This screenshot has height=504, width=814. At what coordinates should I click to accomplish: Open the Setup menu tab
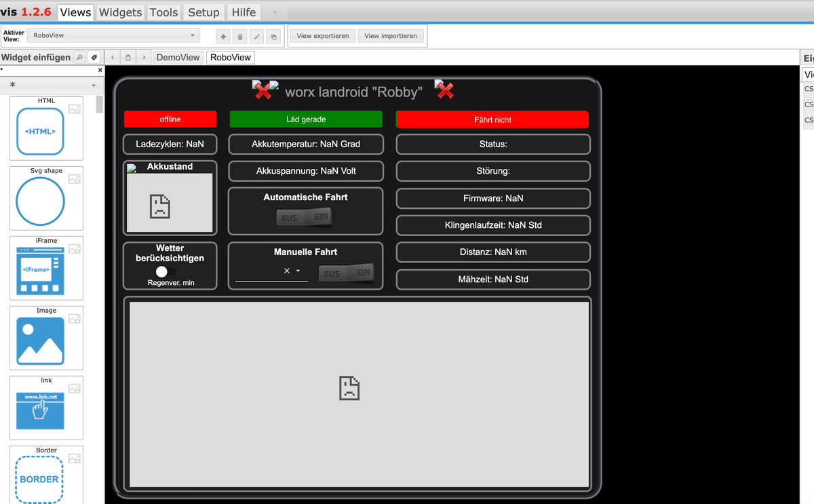pyautogui.click(x=203, y=12)
